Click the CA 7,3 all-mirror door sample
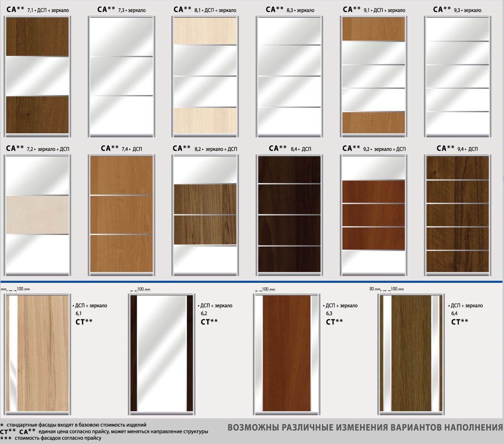 (x=121, y=76)
